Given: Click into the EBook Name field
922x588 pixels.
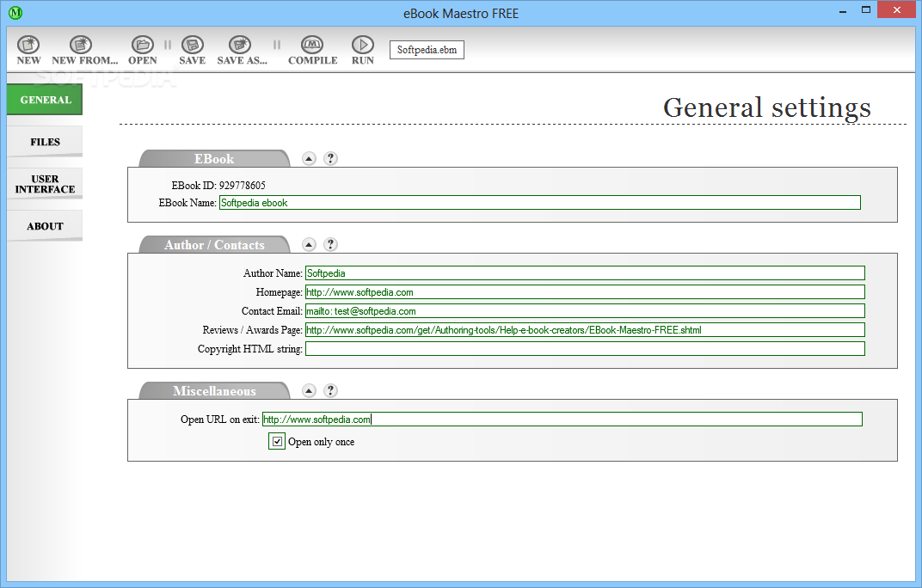Looking at the screenshot, I should [540, 203].
